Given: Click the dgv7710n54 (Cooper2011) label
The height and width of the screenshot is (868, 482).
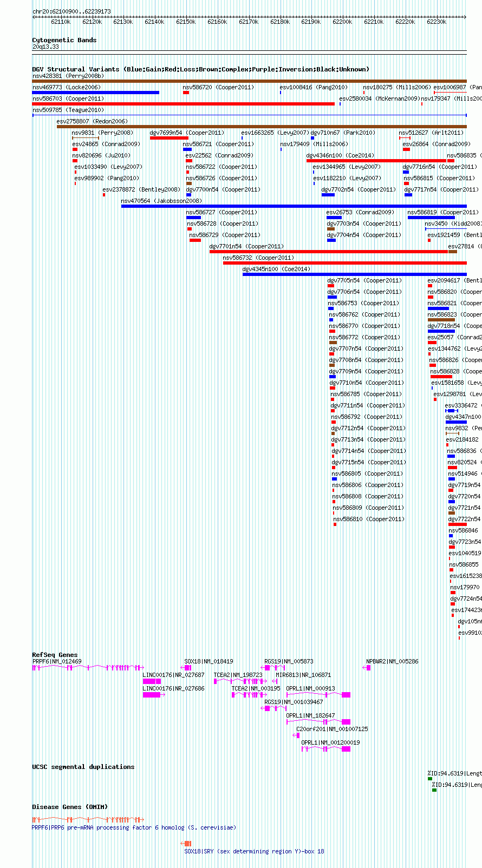Looking at the screenshot, I should point(367,383).
